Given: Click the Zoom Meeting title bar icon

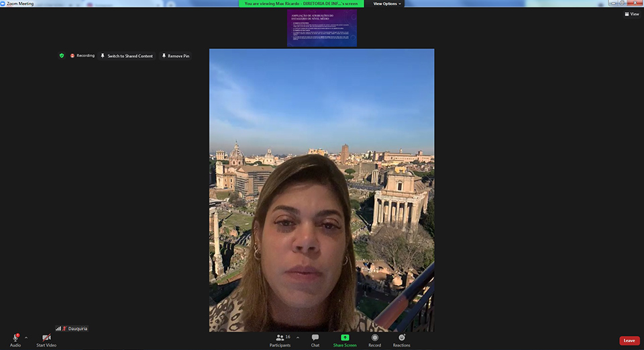Looking at the screenshot, I should point(3,3).
